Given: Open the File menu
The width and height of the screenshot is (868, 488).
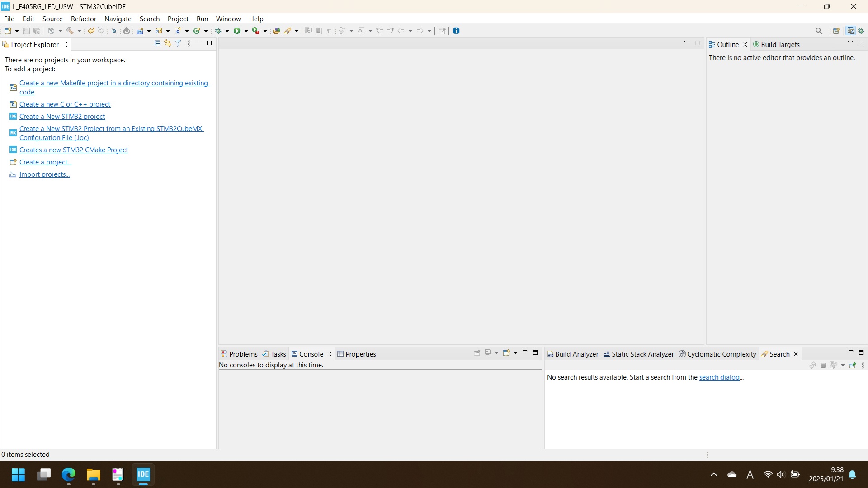Looking at the screenshot, I should coord(9,19).
